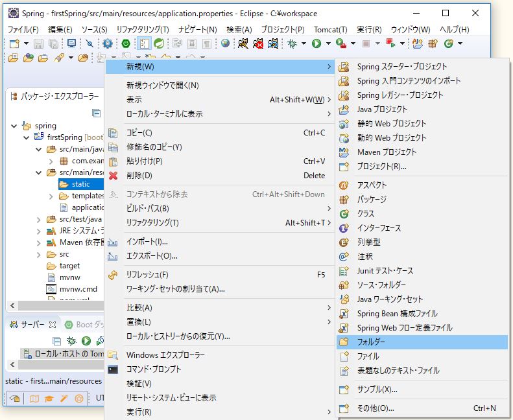Screen dimensions: 513x420
Task: Click the Interface icon in the New submenu
Action: (344, 228)
